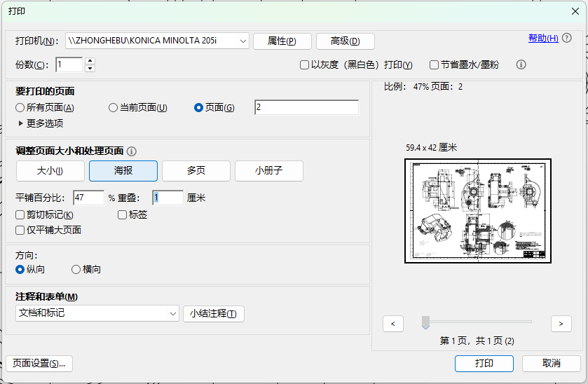Click the 打印 print button
Screen dimensions: 588x384
point(484,364)
